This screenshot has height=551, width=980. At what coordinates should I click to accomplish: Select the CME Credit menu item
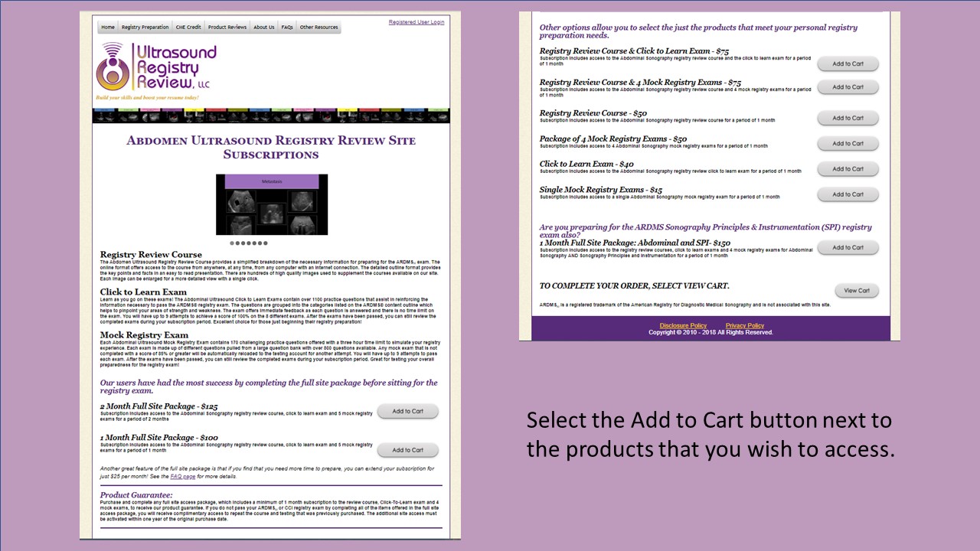click(x=188, y=28)
